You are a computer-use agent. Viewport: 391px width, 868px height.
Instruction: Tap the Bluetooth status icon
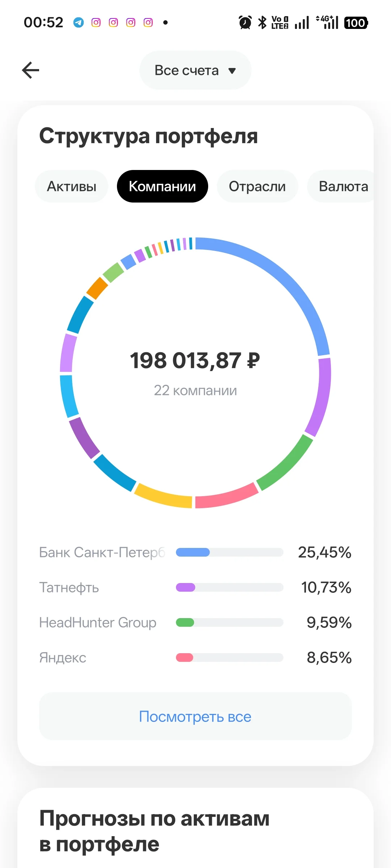(x=262, y=22)
